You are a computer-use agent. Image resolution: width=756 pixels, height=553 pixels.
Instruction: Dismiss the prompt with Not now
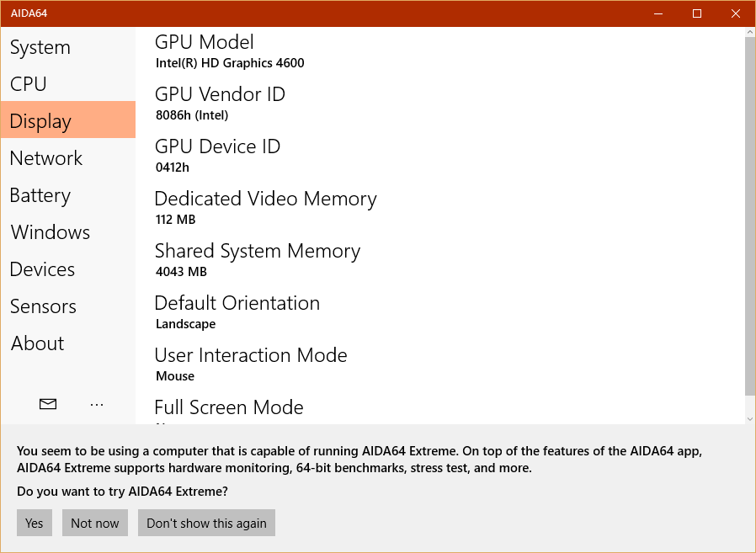(x=95, y=523)
